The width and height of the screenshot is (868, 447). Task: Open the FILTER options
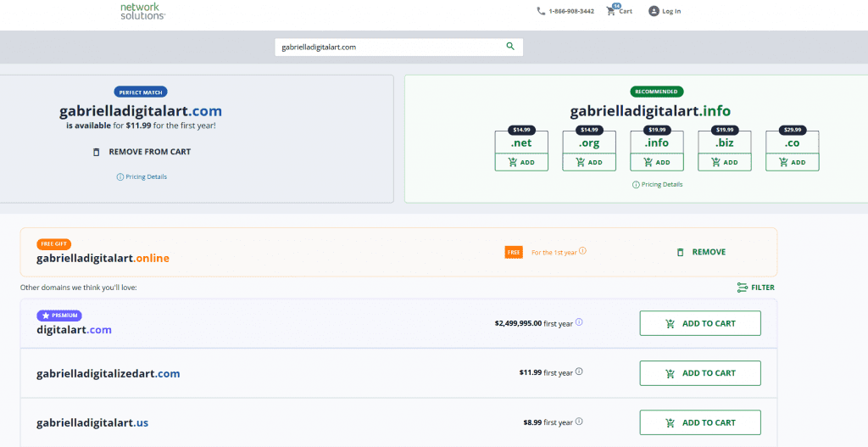pyautogui.click(x=755, y=288)
